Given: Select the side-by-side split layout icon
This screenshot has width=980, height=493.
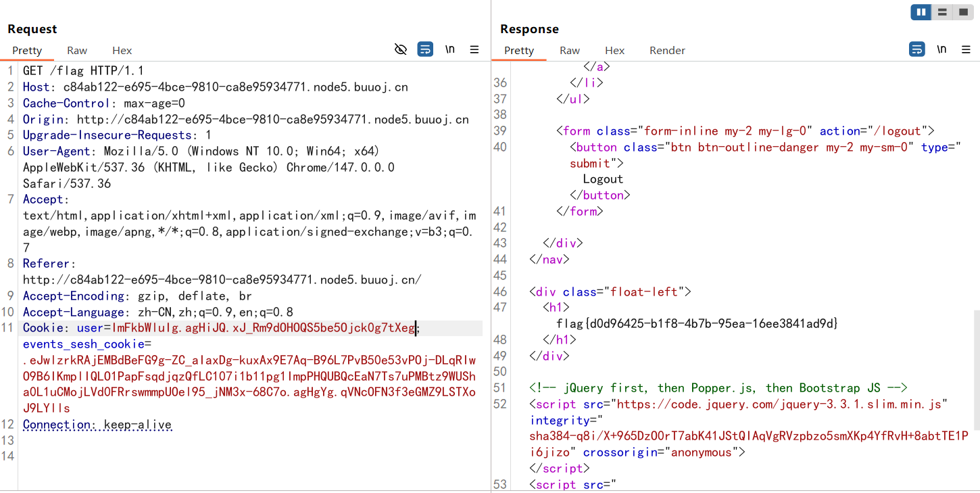Looking at the screenshot, I should (x=921, y=12).
